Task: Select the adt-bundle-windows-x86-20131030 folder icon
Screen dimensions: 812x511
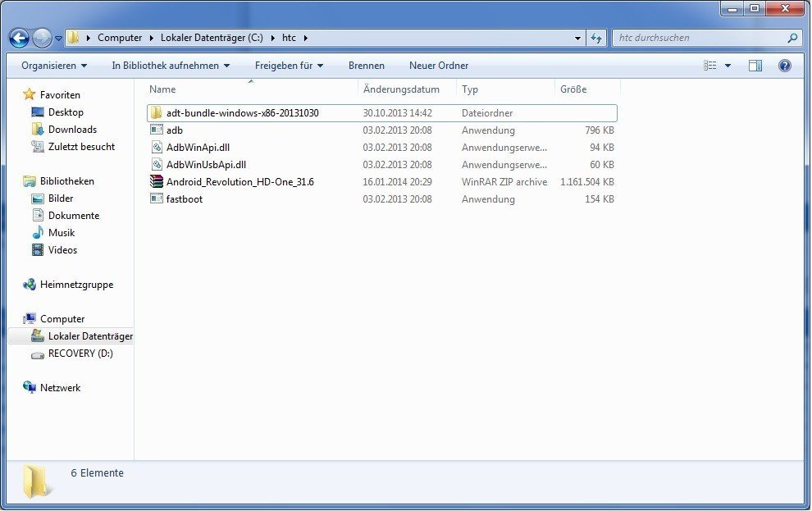Action: tap(156, 113)
